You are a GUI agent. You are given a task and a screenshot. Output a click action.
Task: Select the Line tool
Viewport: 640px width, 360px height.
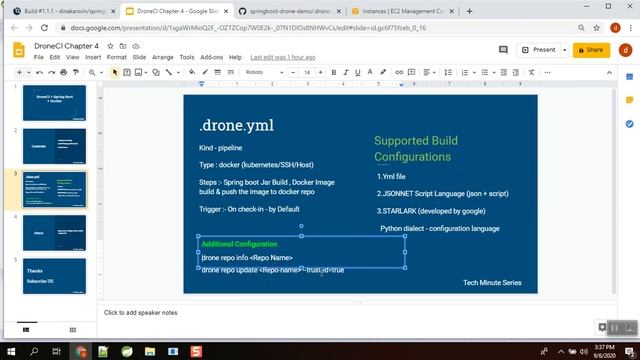pyautogui.click(x=169, y=73)
